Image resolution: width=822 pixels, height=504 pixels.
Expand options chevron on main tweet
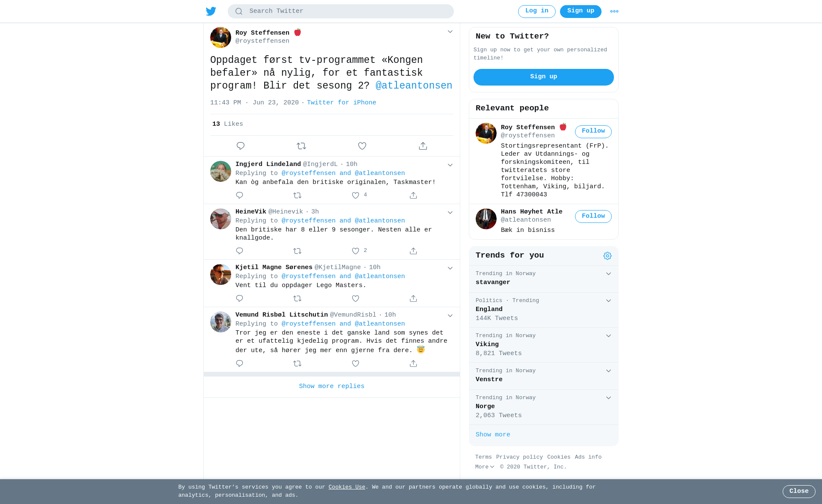(x=450, y=32)
